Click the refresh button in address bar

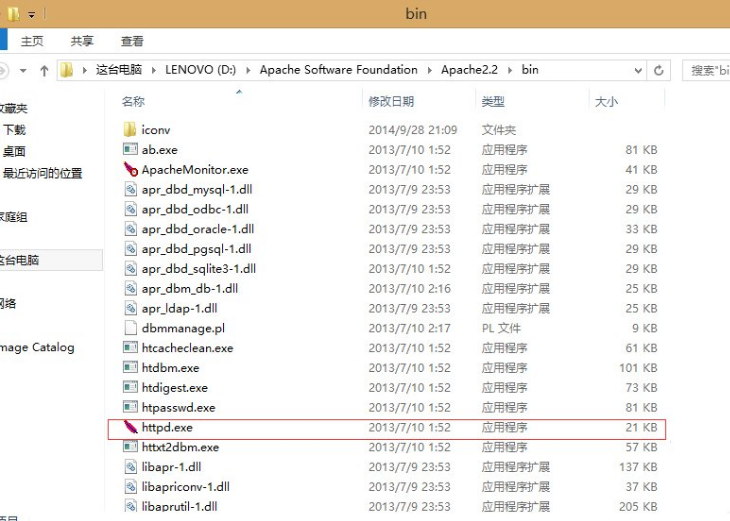659,71
